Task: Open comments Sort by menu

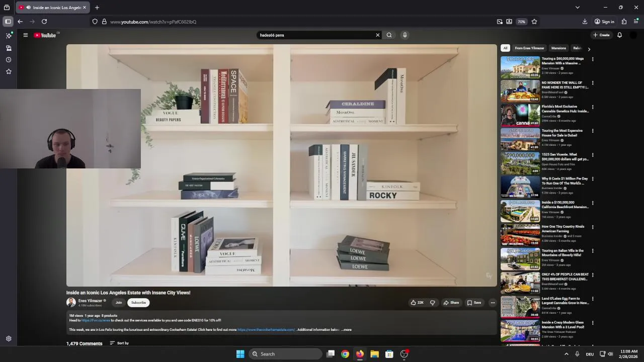Action: click(x=119, y=343)
